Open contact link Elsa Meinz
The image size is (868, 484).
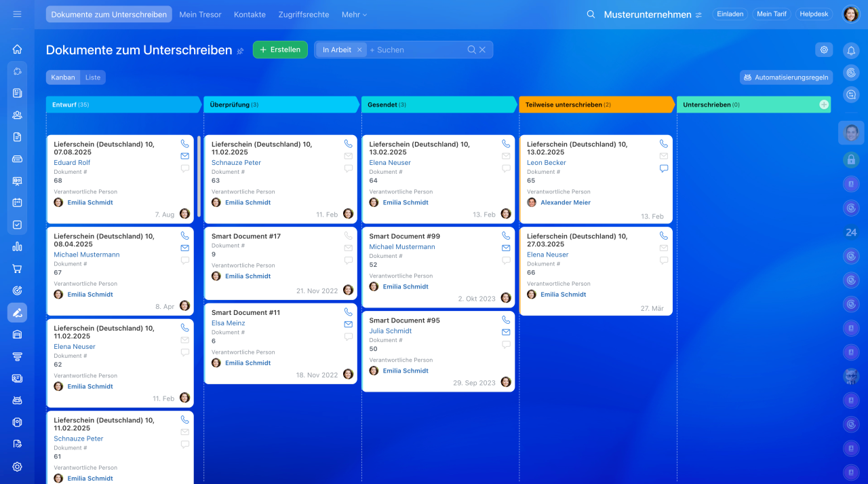(x=229, y=323)
